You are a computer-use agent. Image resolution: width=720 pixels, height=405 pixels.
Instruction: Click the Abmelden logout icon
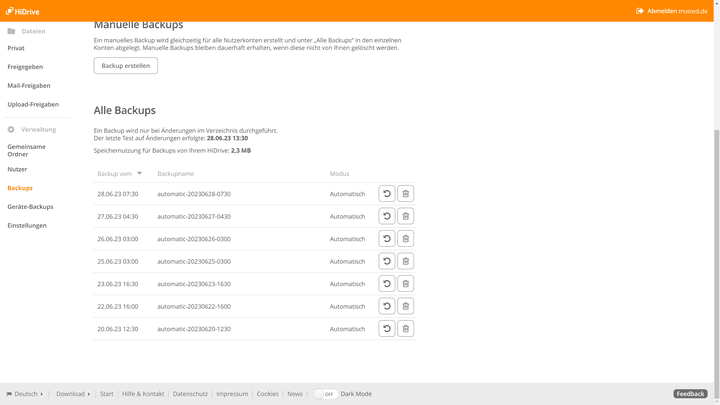(x=640, y=11)
